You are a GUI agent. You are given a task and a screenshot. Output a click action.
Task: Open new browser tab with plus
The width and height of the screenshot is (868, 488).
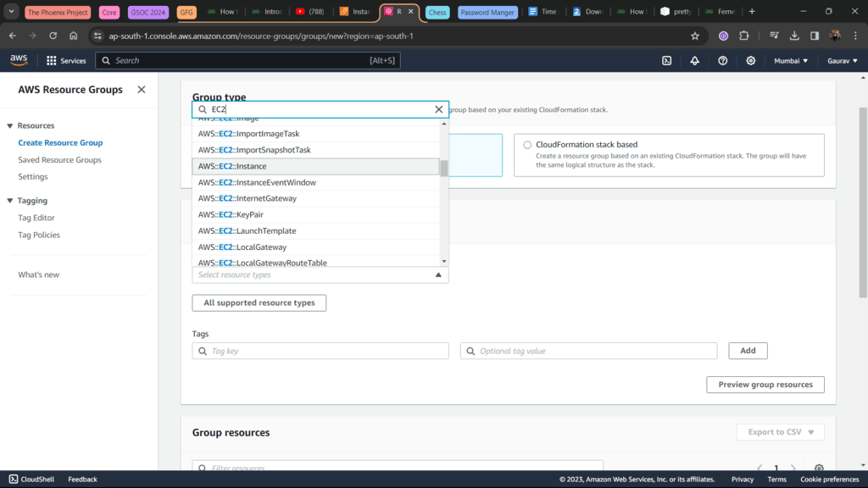point(752,12)
